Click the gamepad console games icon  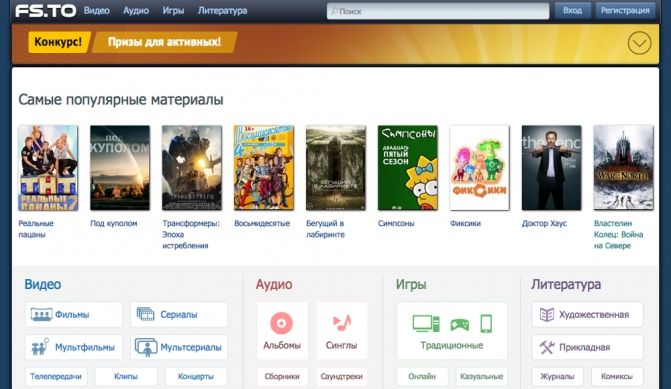(x=460, y=325)
